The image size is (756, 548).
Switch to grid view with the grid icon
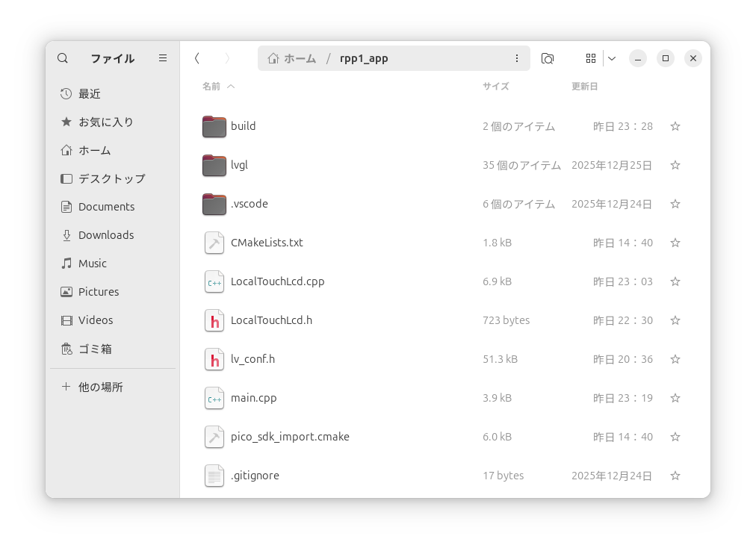click(591, 58)
